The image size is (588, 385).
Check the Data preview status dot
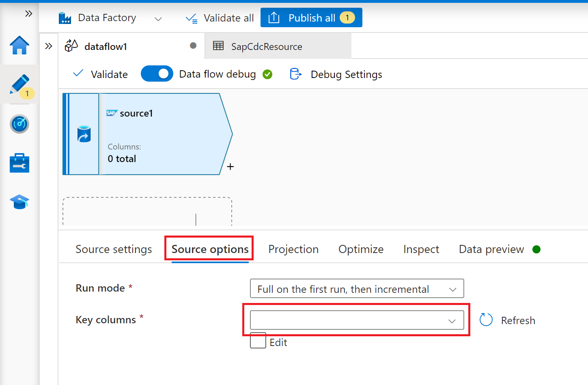(x=536, y=249)
